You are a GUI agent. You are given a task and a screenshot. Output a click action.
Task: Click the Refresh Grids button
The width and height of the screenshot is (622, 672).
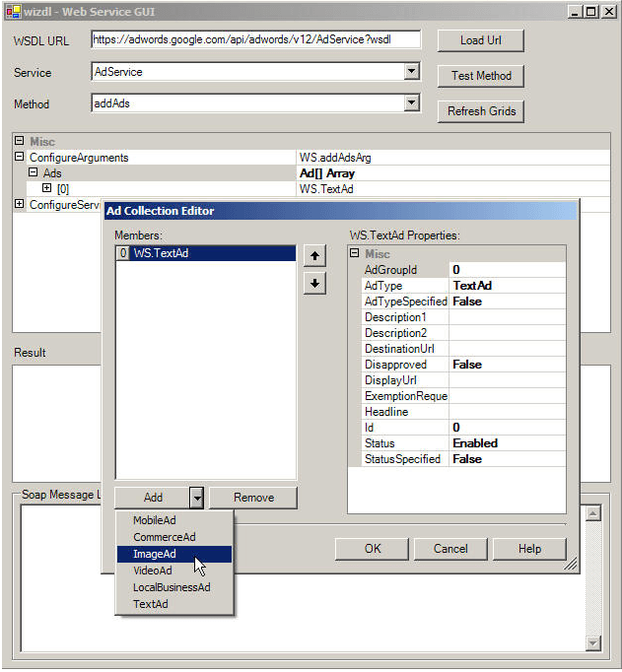point(480,111)
